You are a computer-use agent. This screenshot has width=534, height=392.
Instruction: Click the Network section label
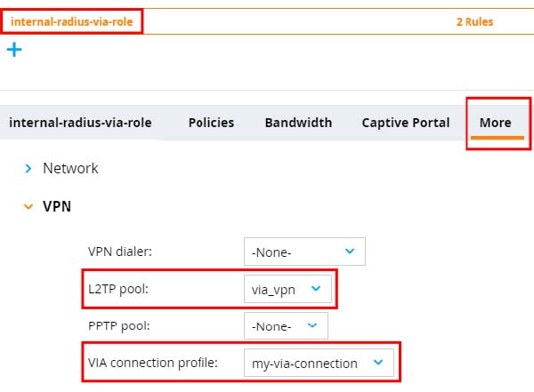click(x=70, y=168)
